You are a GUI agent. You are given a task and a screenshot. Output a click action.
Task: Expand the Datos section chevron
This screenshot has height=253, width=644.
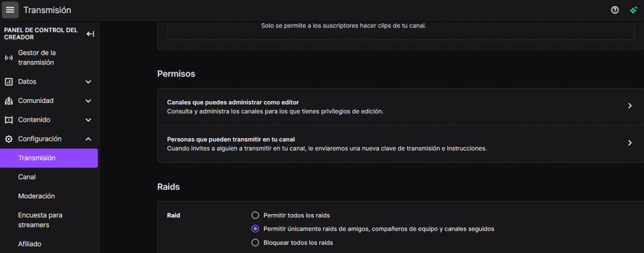[x=88, y=82]
